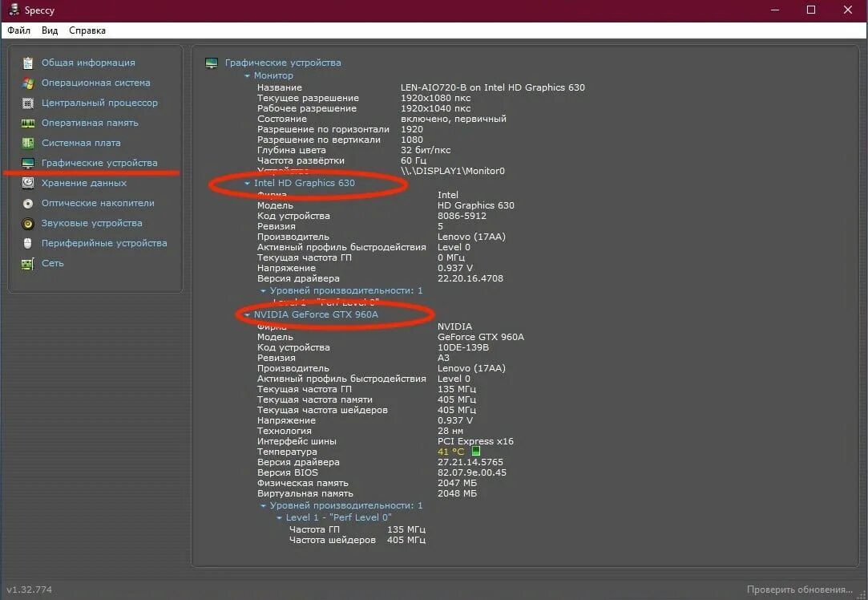
Task: Click the Системная плата board icon
Action: coord(28,143)
